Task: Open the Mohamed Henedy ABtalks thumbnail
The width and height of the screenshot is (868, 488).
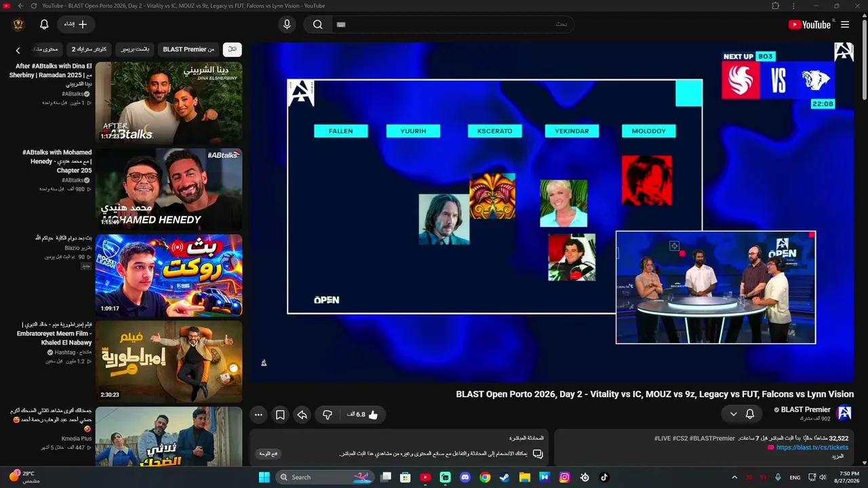Action: click(x=168, y=189)
